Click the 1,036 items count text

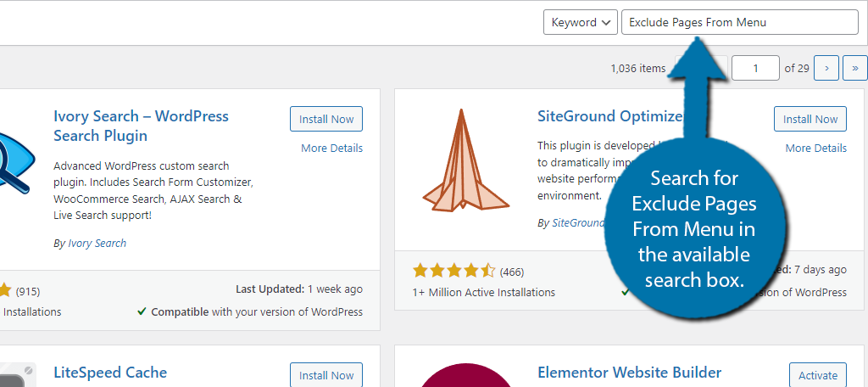[x=637, y=68]
